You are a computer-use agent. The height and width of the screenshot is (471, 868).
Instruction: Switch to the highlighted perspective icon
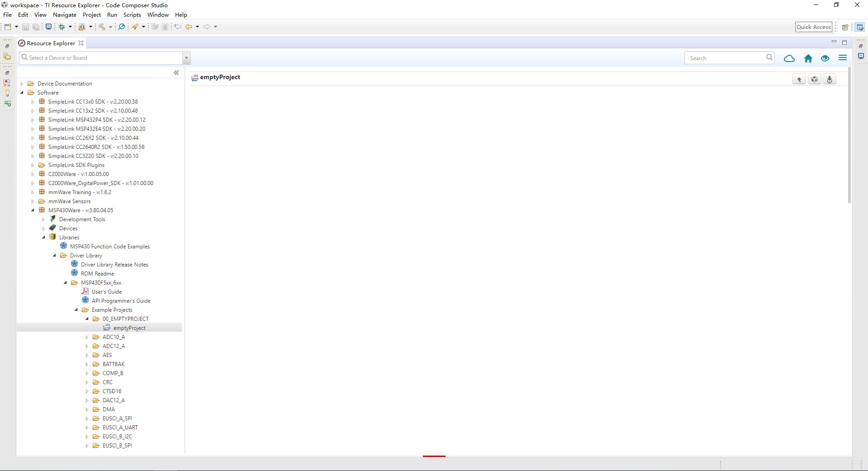(860, 27)
